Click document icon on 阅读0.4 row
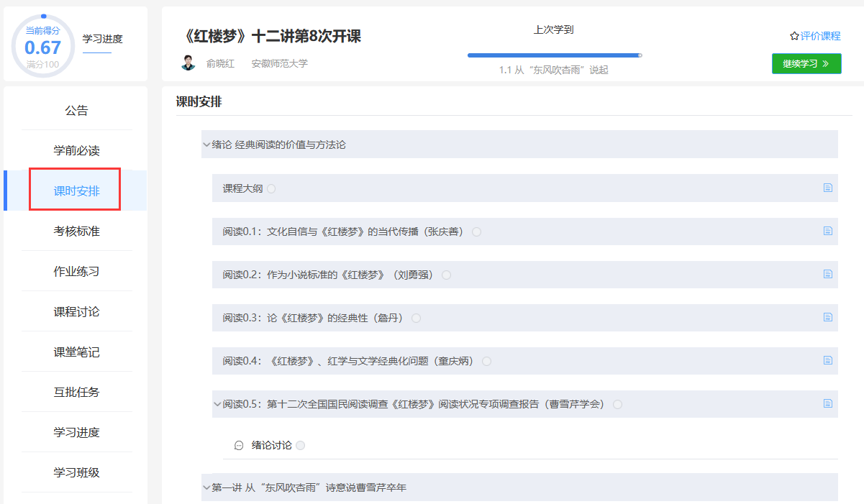Screen dimensions: 864x504 pyautogui.click(x=827, y=360)
